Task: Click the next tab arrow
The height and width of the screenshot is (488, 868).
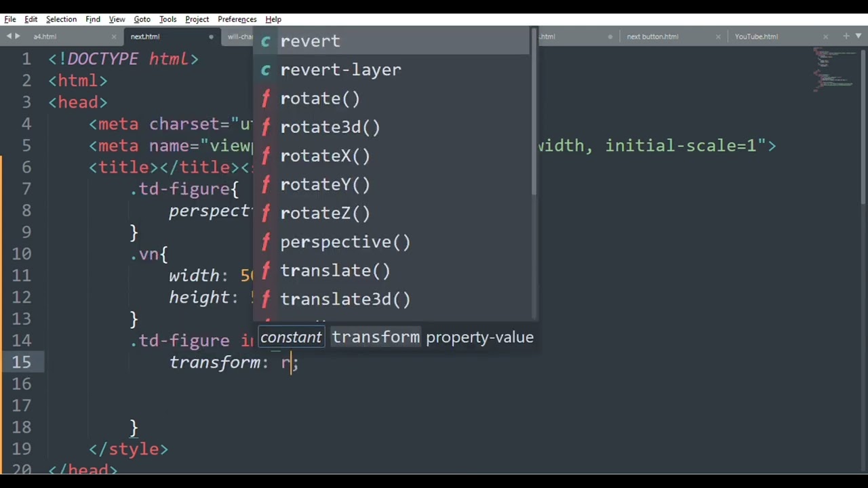Action: click(x=18, y=37)
